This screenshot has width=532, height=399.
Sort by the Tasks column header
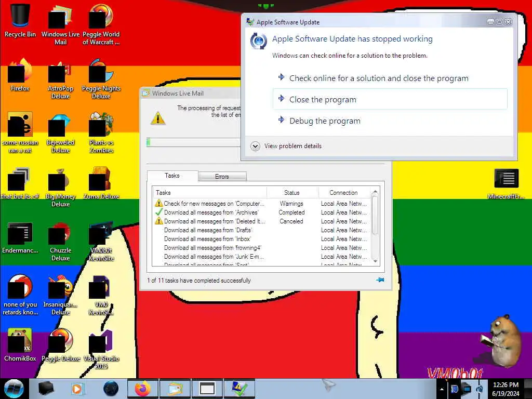210,192
